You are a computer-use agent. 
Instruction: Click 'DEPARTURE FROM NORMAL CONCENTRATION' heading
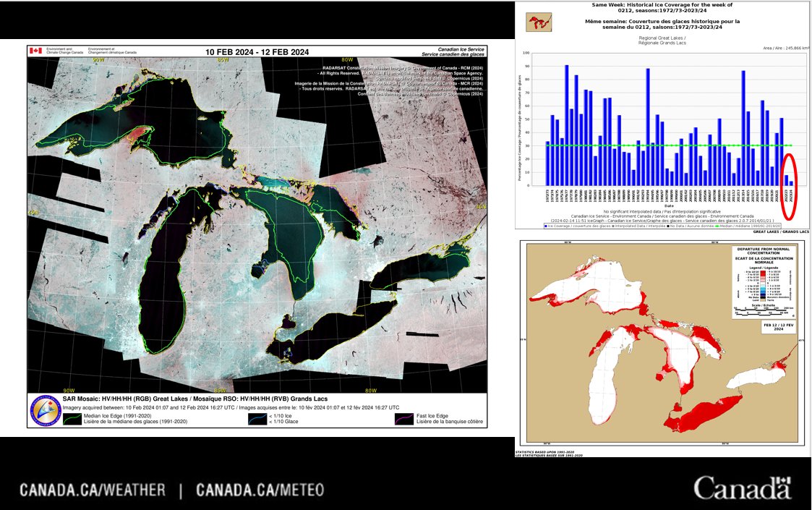tap(764, 251)
